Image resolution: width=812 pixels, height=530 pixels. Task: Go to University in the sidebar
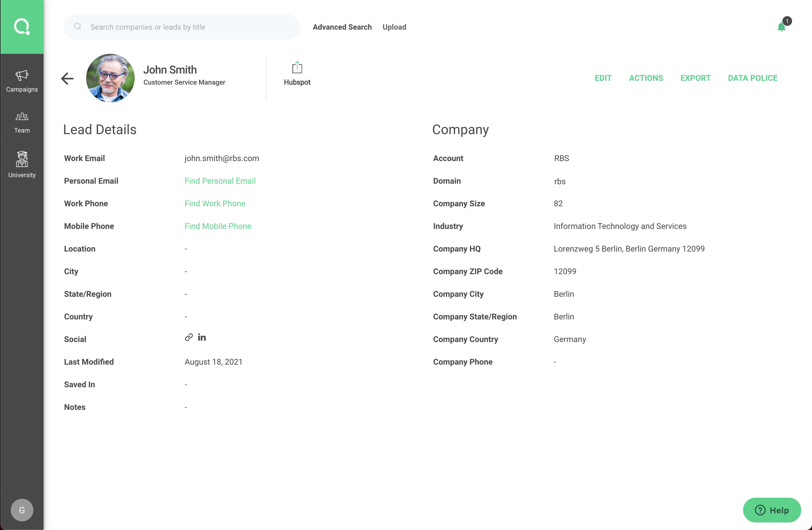click(x=22, y=165)
